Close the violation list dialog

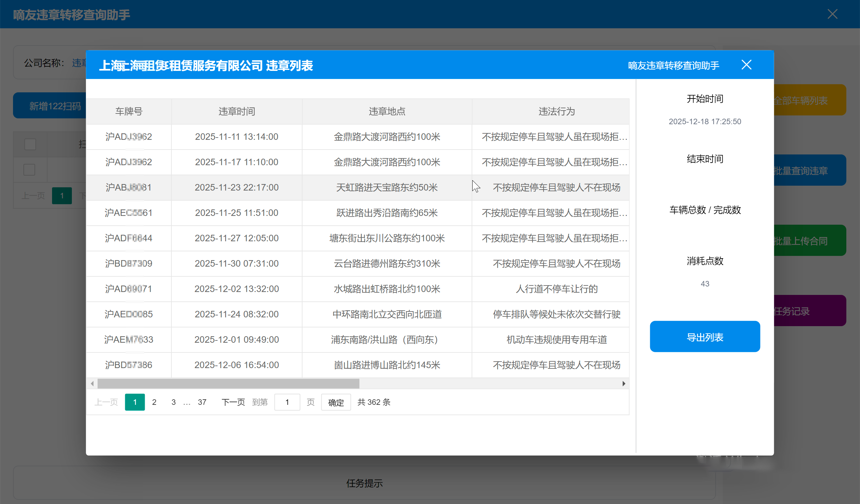click(746, 64)
